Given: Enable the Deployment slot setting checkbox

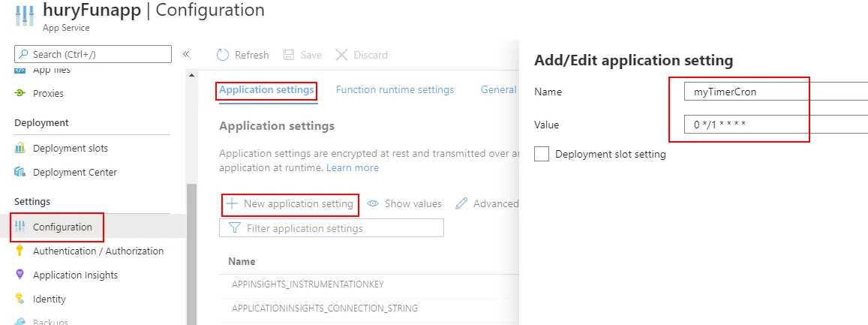Looking at the screenshot, I should tap(542, 154).
